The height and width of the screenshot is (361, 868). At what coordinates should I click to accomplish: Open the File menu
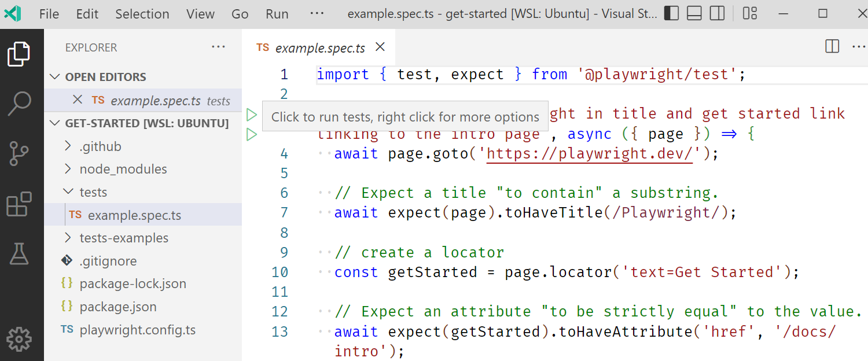pyautogui.click(x=49, y=14)
